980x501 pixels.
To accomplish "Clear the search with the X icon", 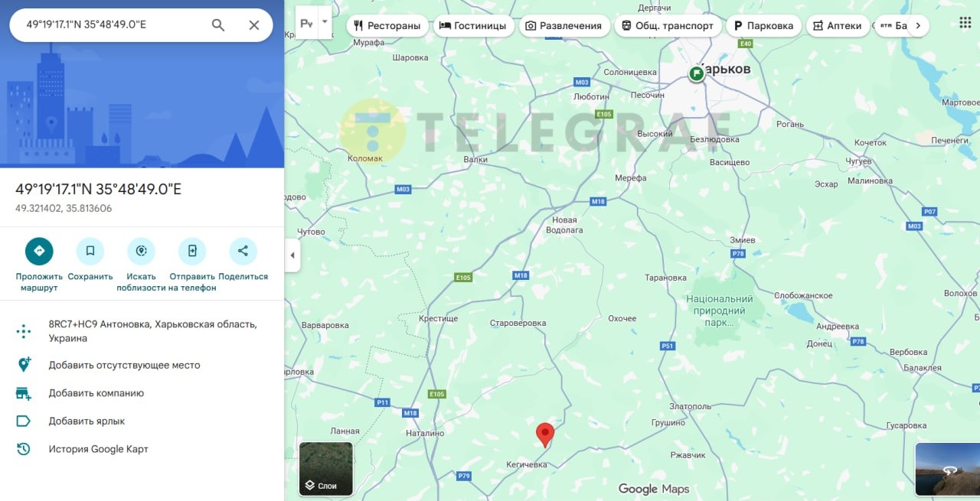I will point(254,25).
